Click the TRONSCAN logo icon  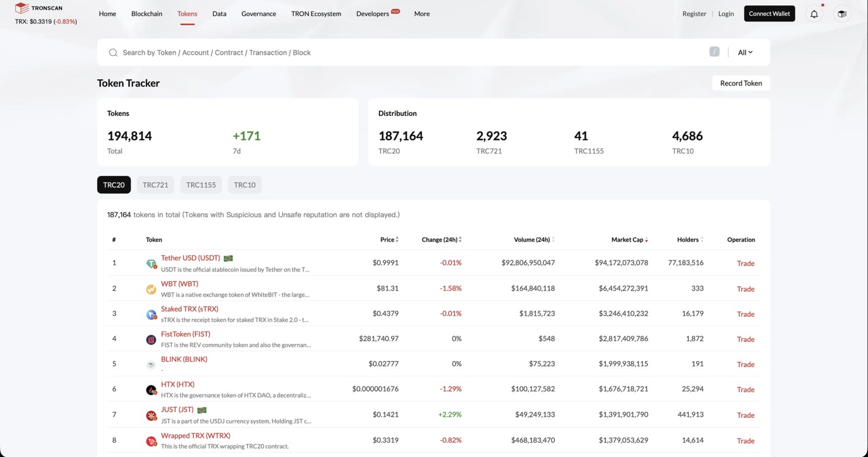pos(22,8)
